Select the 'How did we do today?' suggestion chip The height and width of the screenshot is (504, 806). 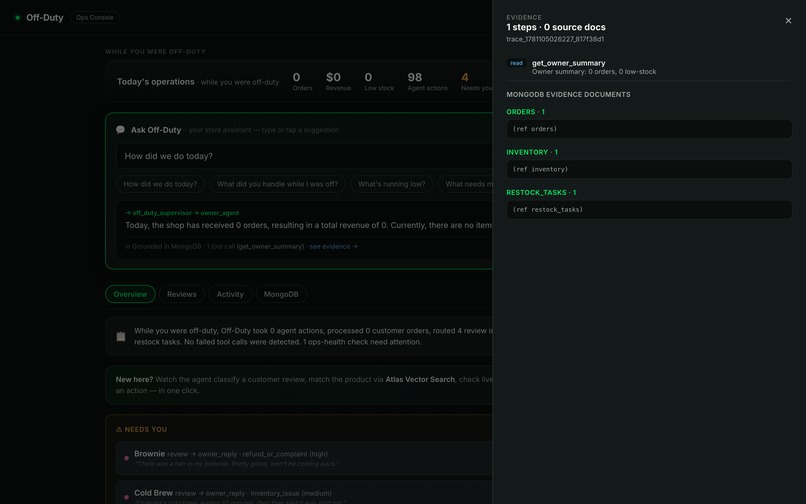(x=160, y=184)
